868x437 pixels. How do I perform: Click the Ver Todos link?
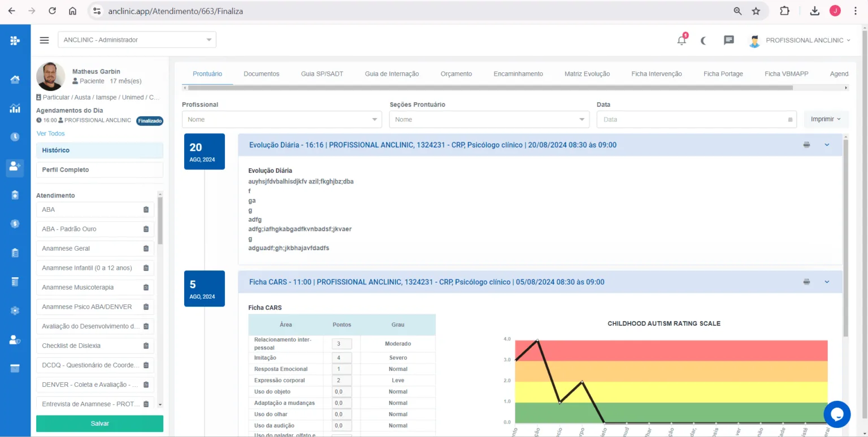coord(51,134)
